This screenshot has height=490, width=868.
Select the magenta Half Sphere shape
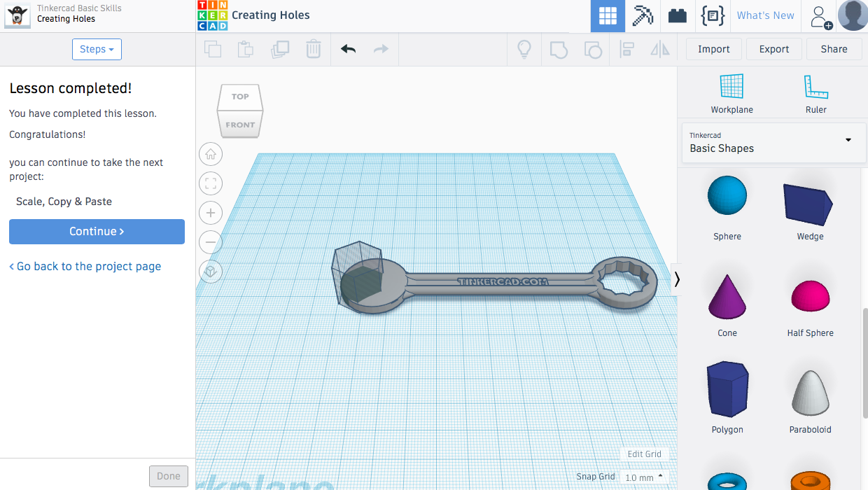click(810, 296)
